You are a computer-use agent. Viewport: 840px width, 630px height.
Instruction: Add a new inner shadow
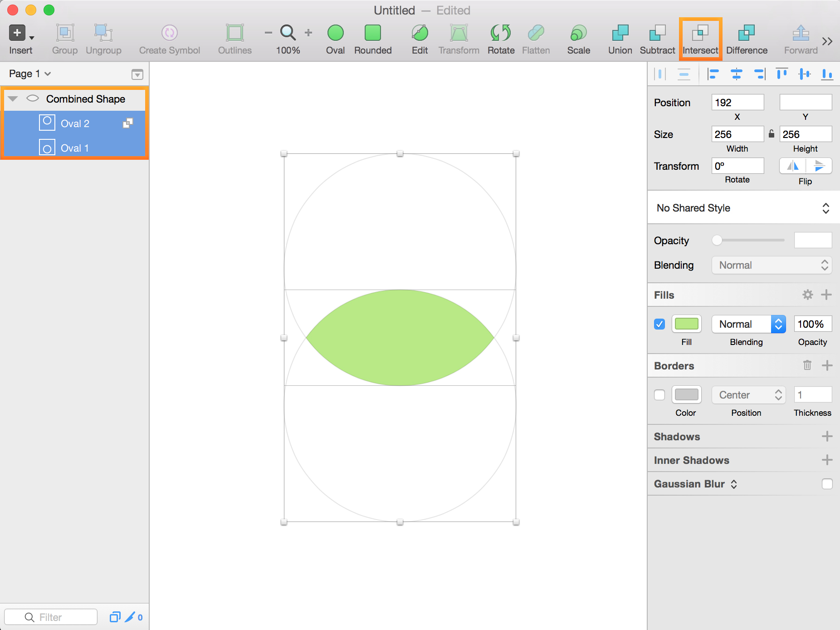point(827,460)
